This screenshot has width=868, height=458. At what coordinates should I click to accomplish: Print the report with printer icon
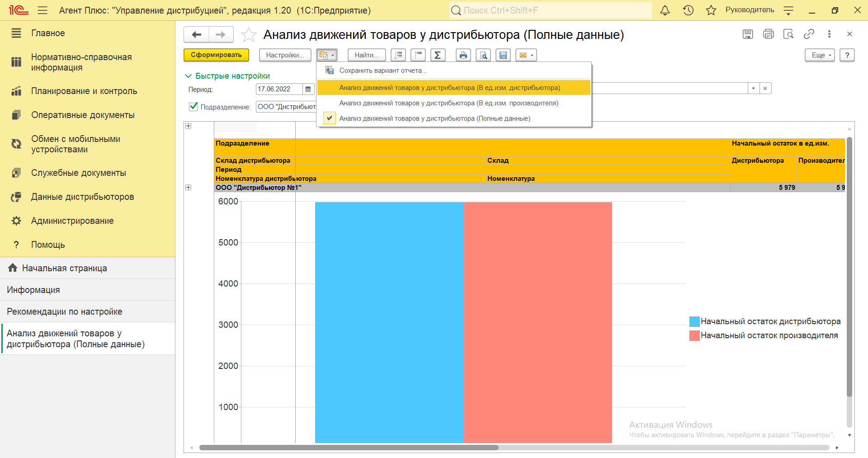pos(463,55)
